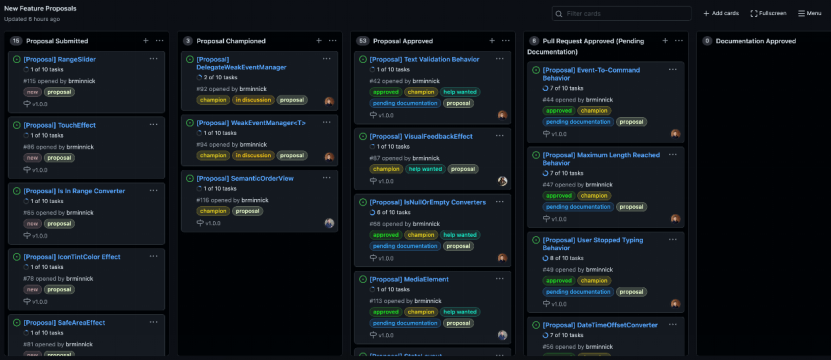Viewport: 831px width, 360px height.
Task: Click the 'new' label on RangeSlider card
Action: point(32,92)
